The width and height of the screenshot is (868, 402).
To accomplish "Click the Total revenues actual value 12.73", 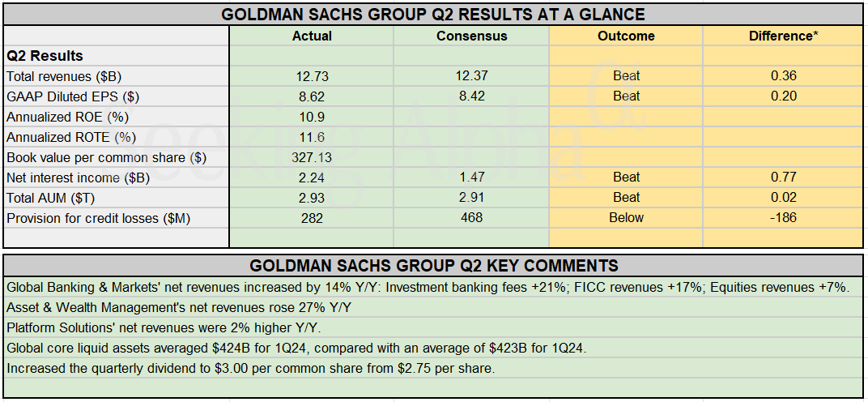I will pos(312,76).
